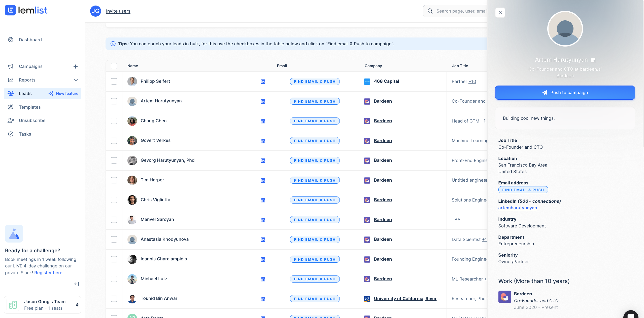
Task: Click Push to campaign button
Action: pos(565,93)
